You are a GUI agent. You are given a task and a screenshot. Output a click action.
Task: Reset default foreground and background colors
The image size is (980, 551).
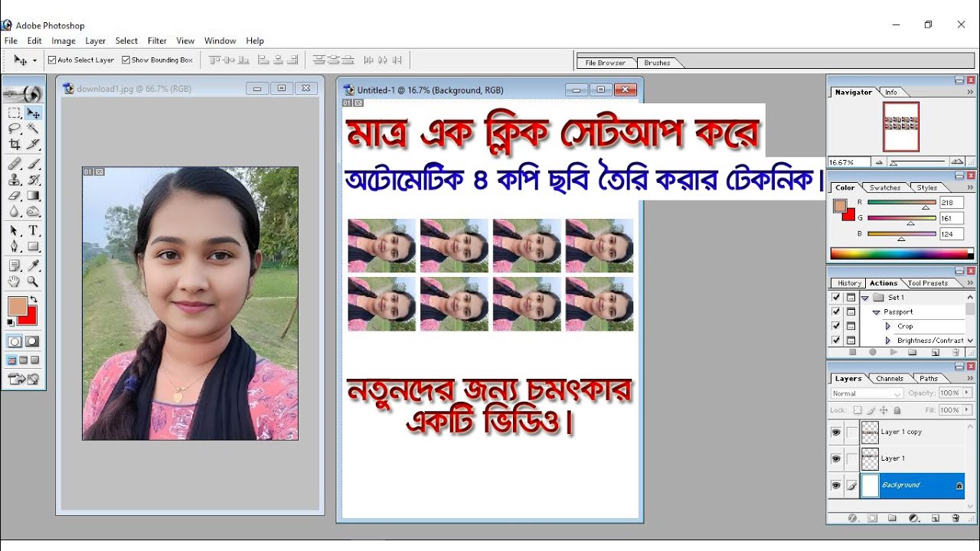tap(11, 323)
